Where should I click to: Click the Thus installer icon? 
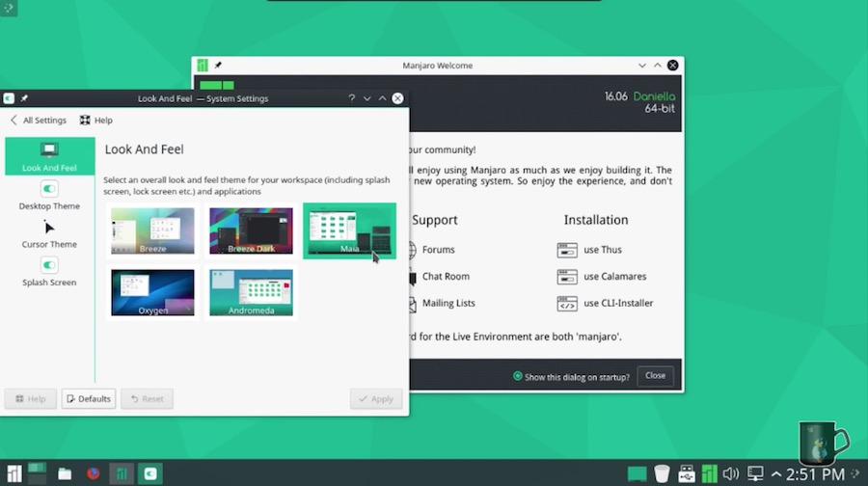(567, 250)
